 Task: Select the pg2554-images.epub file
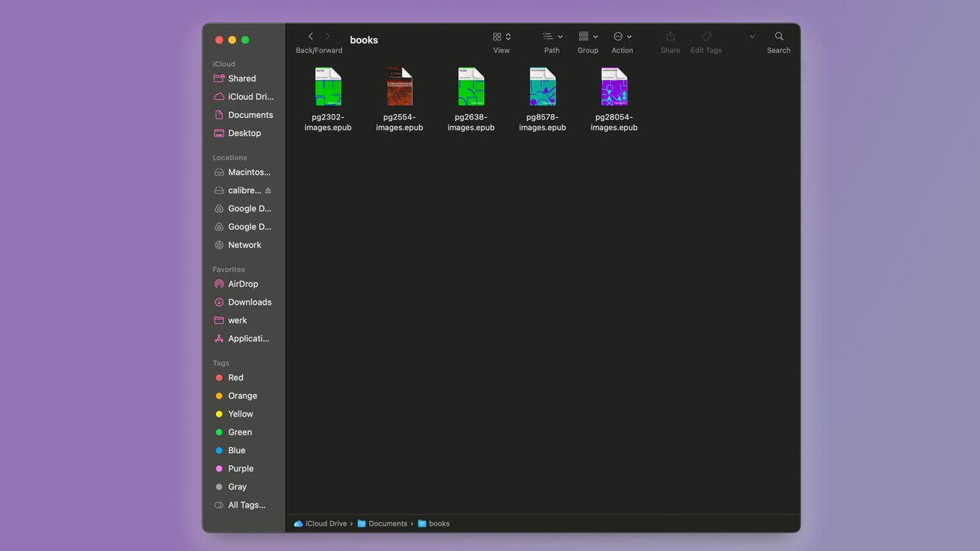400,87
